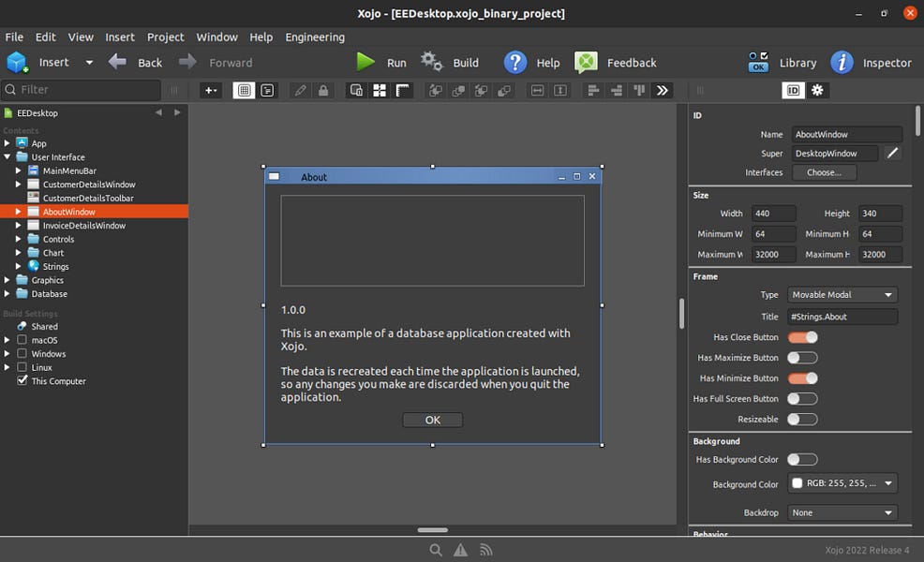924x562 pixels.
Task: Click the lock icon in the layout toolbar
Action: 323,89
